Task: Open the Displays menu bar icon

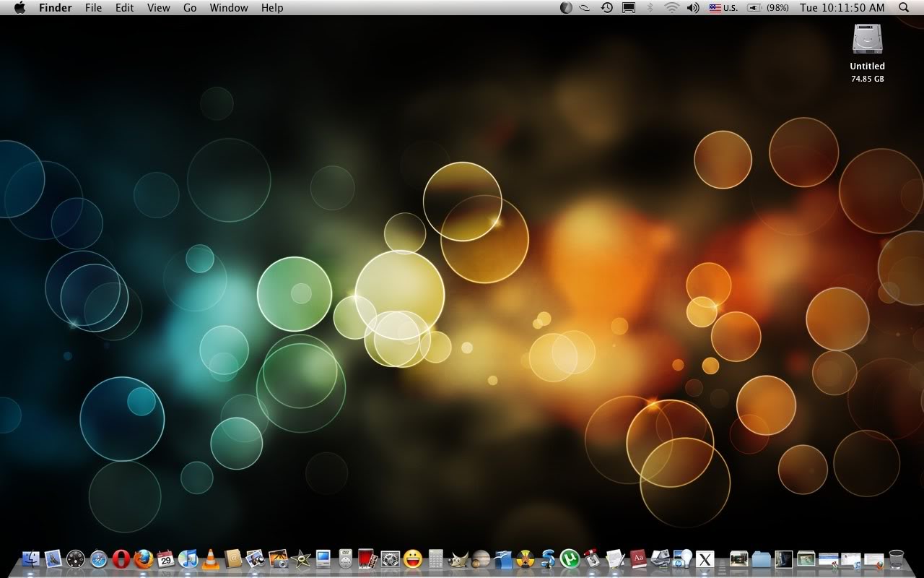Action: click(x=629, y=7)
